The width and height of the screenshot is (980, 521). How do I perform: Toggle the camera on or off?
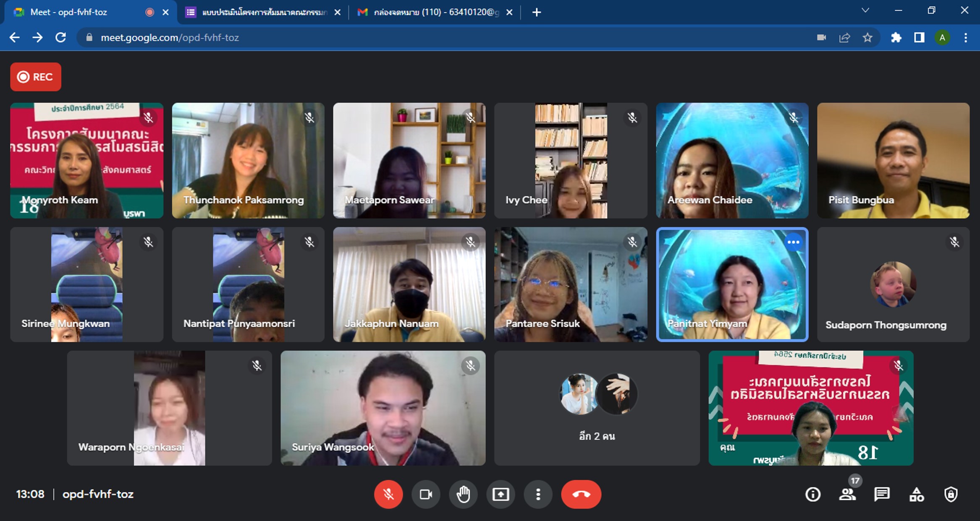click(x=426, y=494)
